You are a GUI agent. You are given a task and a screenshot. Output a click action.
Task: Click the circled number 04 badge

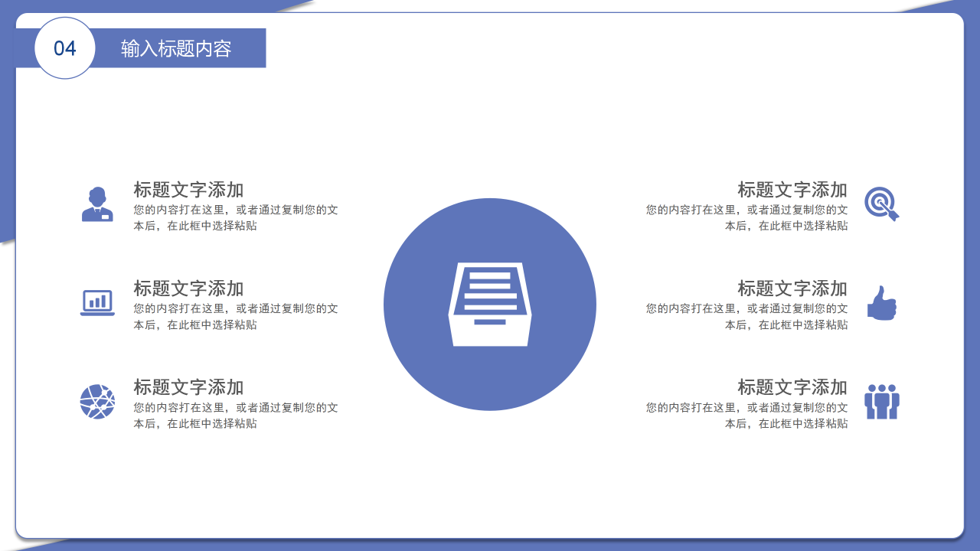coord(65,47)
